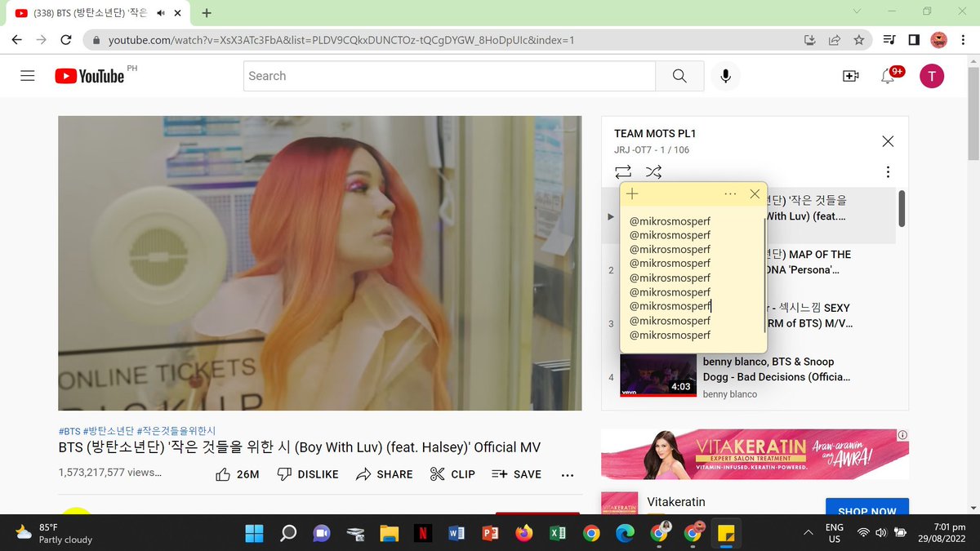SAVE the video to a playlist

[516, 474]
